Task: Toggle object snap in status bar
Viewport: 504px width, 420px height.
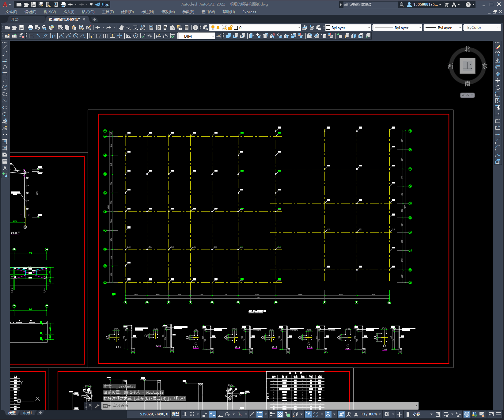Action: (260, 414)
